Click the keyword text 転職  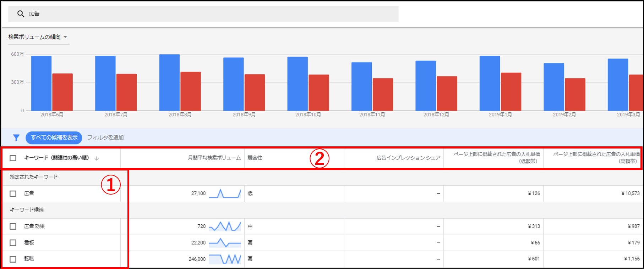click(x=29, y=259)
